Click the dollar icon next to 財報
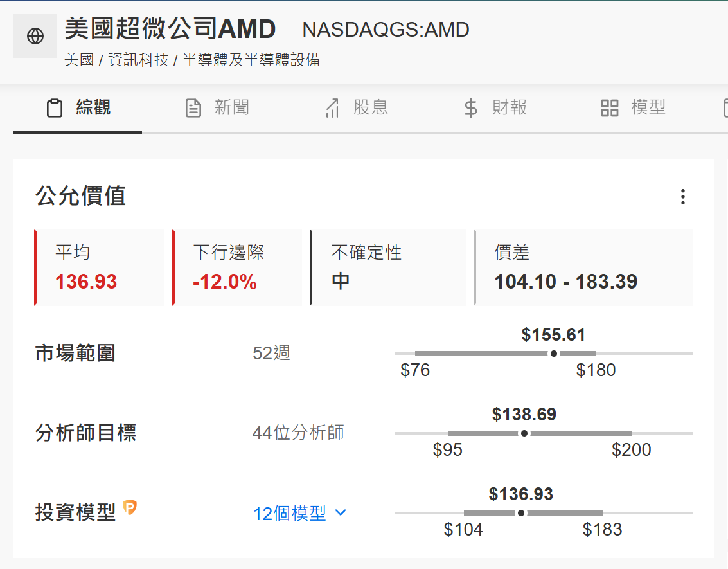 pyautogui.click(x=471, y=108)
